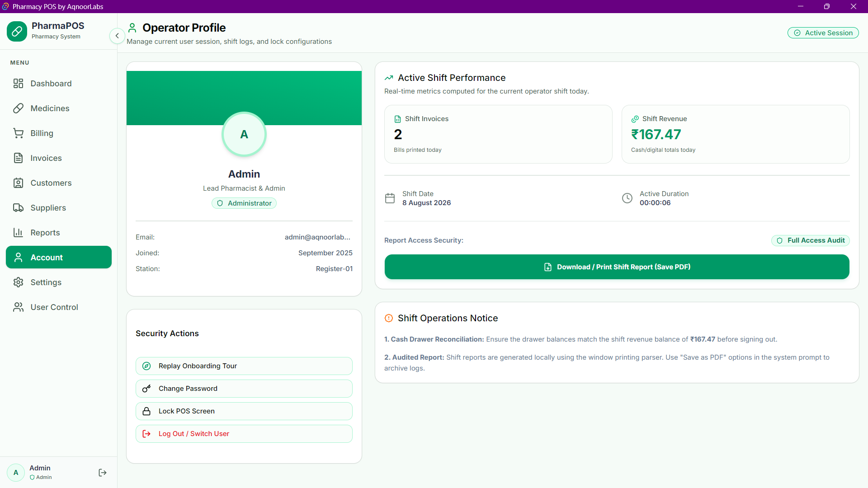The height and width of the screenshot is (488, 868).
Task: Click the Administrator role badge
Action: (x=244, y=203)
